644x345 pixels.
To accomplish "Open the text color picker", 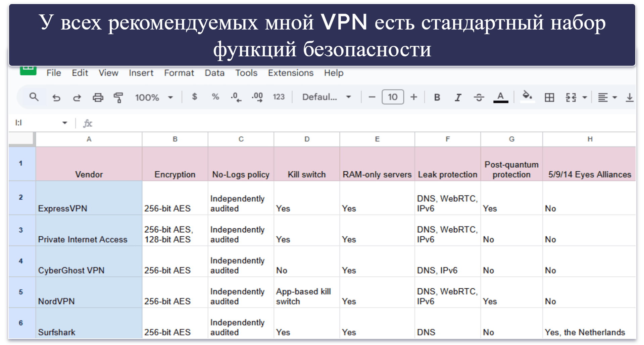I will pyautogui.click(x=500, y=97).
